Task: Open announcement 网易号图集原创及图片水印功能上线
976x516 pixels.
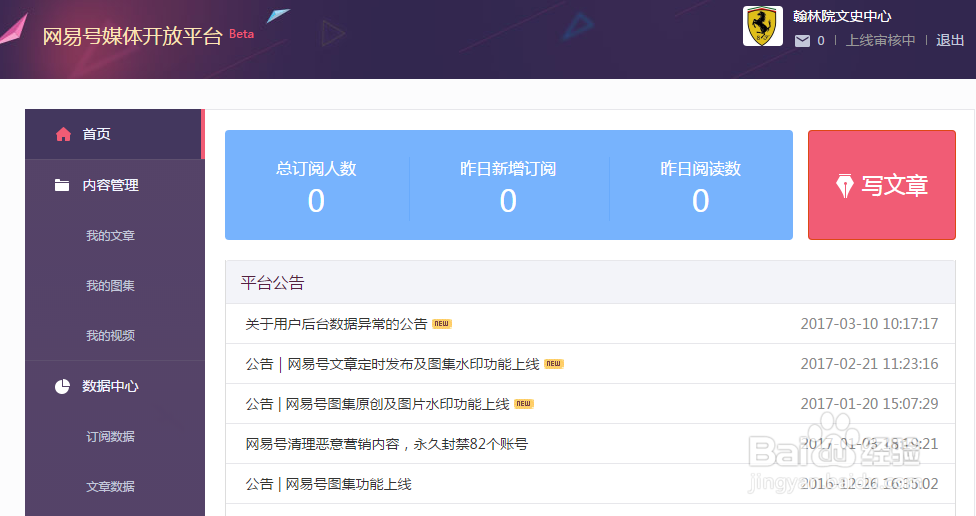Action: tap(377, 404)
